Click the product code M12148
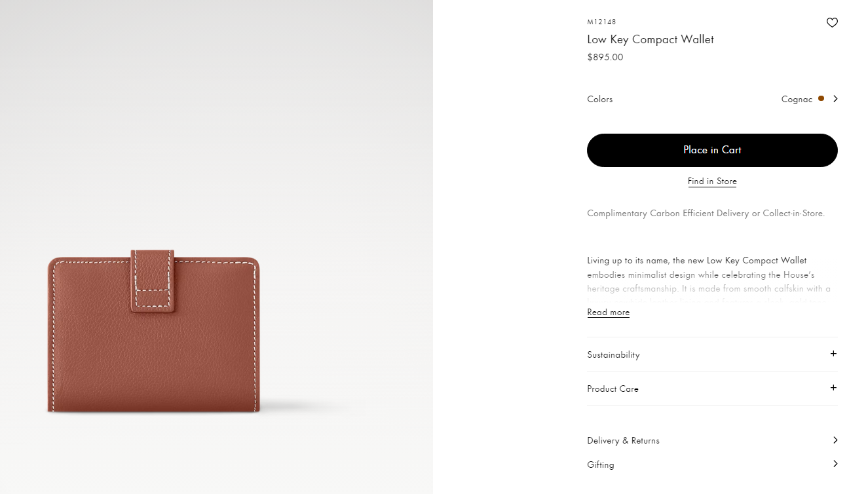868x494 pixels. point(601,22)
